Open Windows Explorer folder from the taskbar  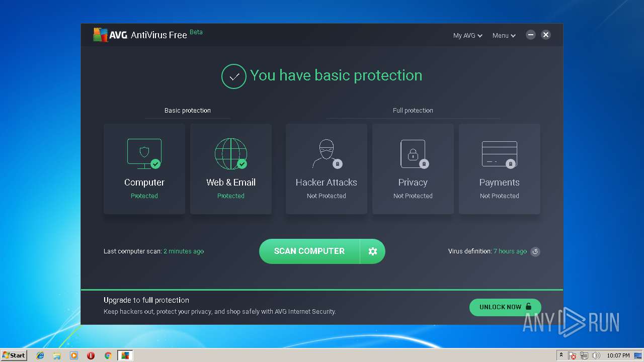(57, 355)
